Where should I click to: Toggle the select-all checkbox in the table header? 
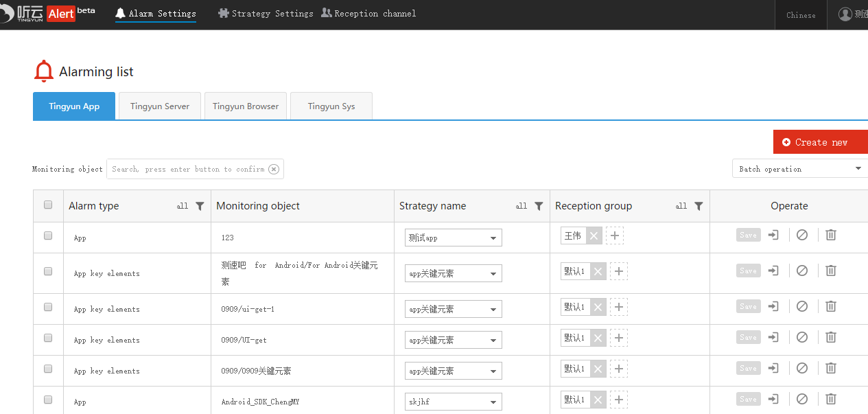pos(48,205)
